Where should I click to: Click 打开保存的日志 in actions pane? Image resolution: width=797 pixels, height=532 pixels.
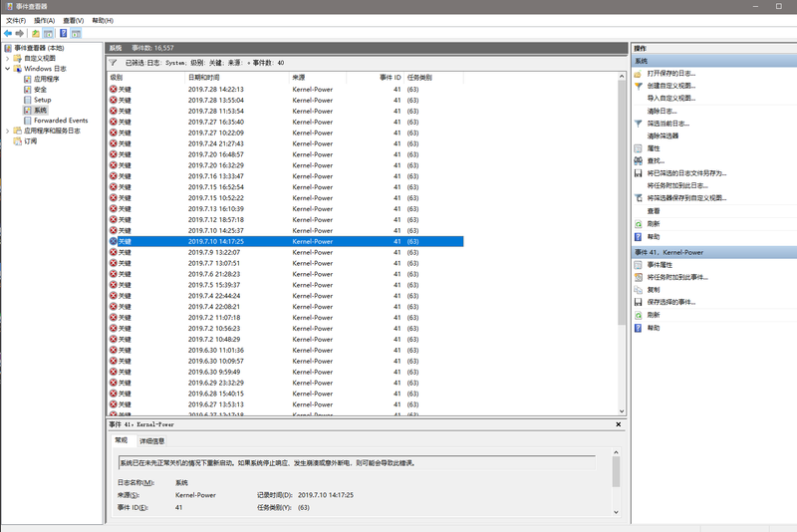(670, 74)
